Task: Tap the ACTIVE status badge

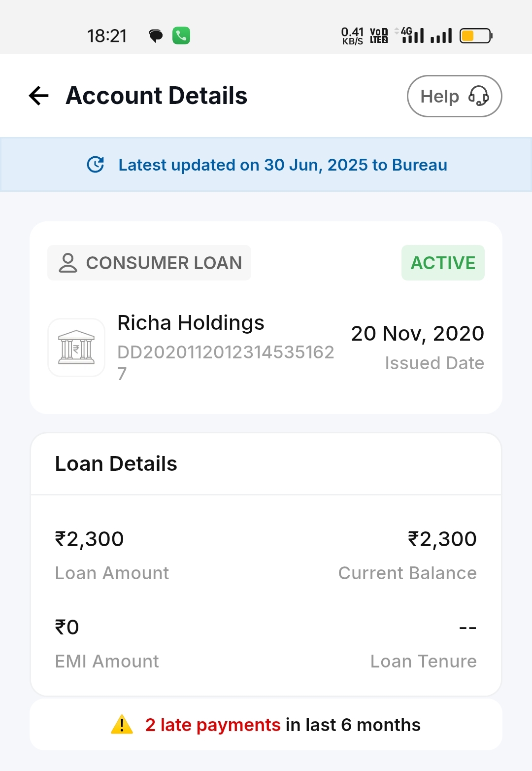Action: pos(443,263)
